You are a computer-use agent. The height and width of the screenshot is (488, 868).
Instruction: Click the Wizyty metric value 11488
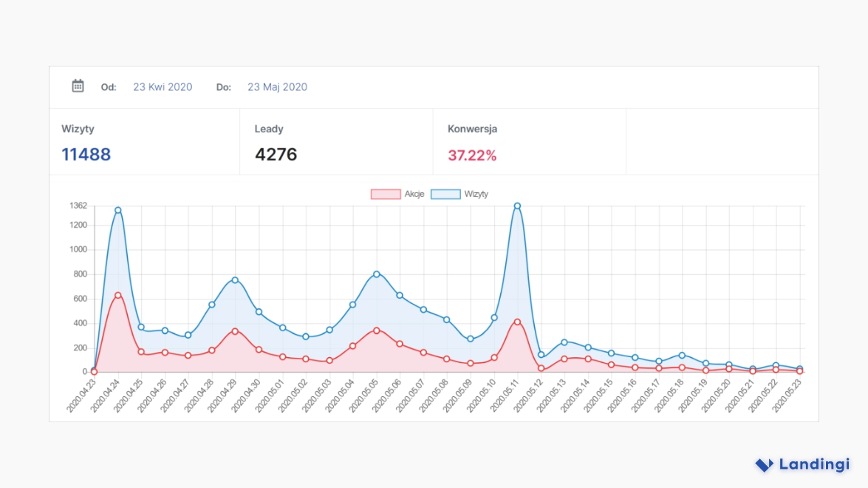coord(86,155)
